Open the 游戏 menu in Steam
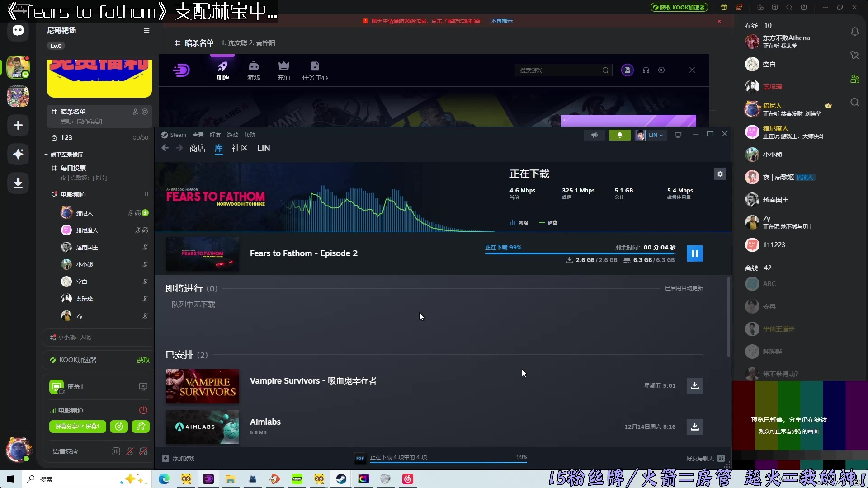868x488 pixels. pos(232,135)
